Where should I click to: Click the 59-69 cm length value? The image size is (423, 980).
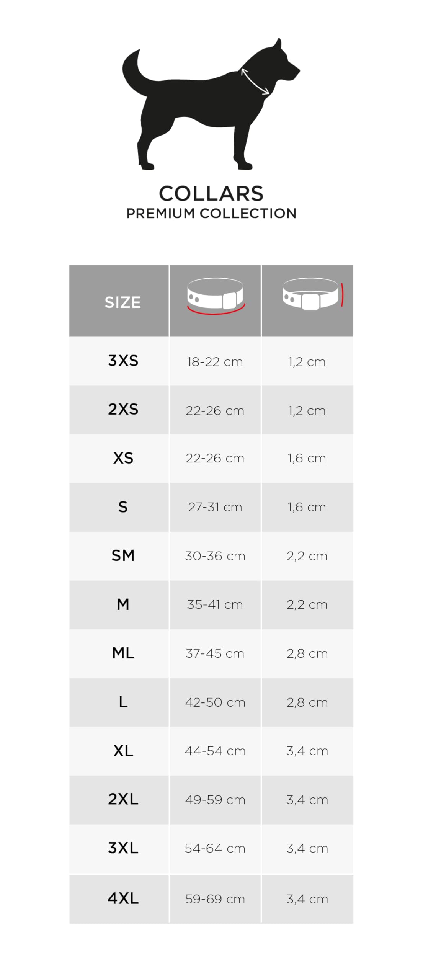215,899
